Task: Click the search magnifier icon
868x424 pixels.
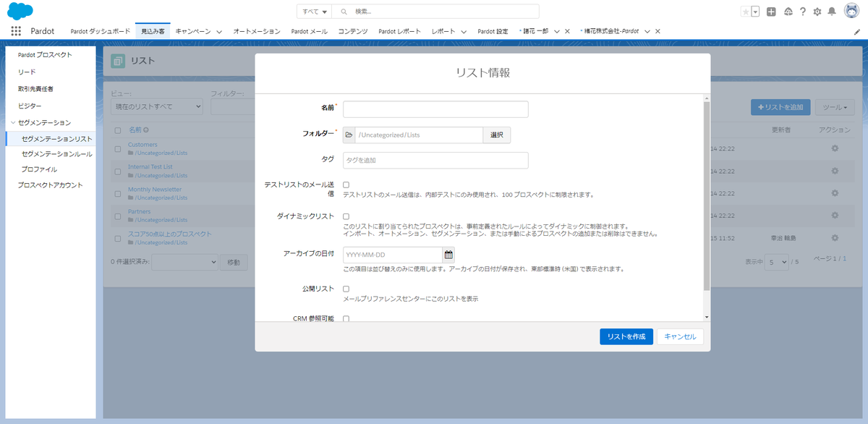Action: point(344,12)
